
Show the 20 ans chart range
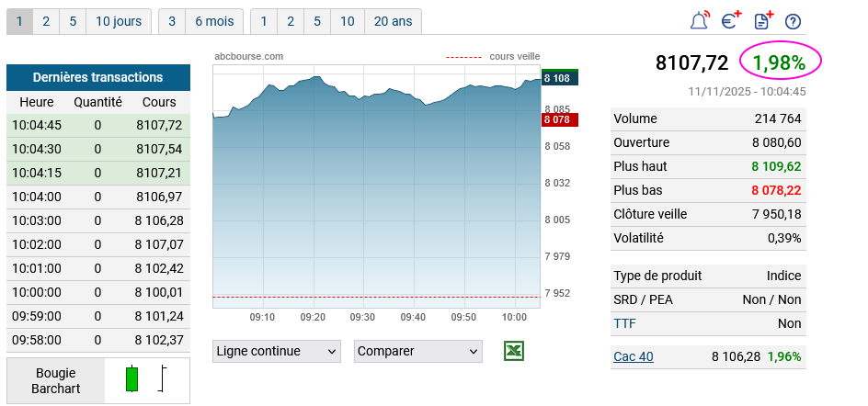click(393, 21)
